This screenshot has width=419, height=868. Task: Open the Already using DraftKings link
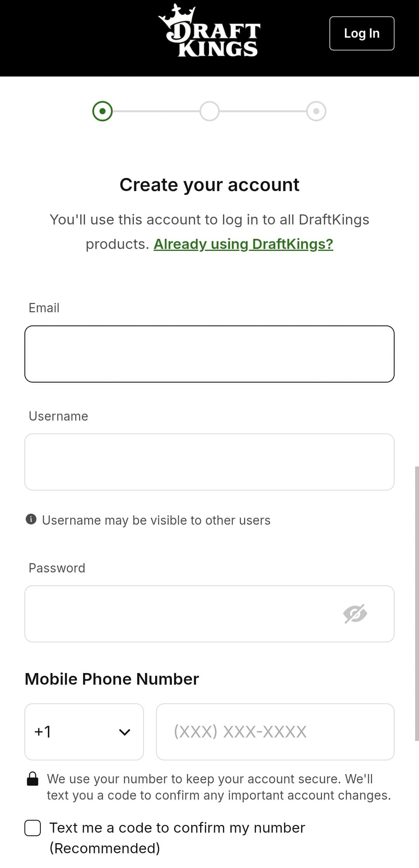(244, 244)
